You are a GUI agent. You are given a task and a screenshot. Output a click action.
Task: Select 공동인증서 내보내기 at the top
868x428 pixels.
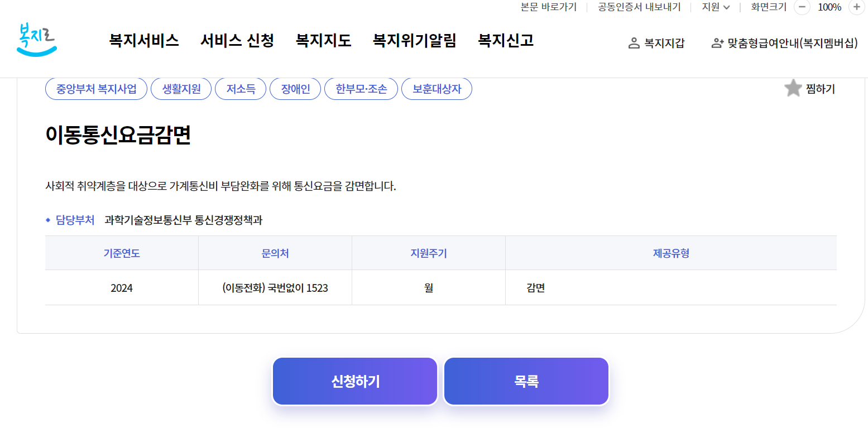coord(639,7)
